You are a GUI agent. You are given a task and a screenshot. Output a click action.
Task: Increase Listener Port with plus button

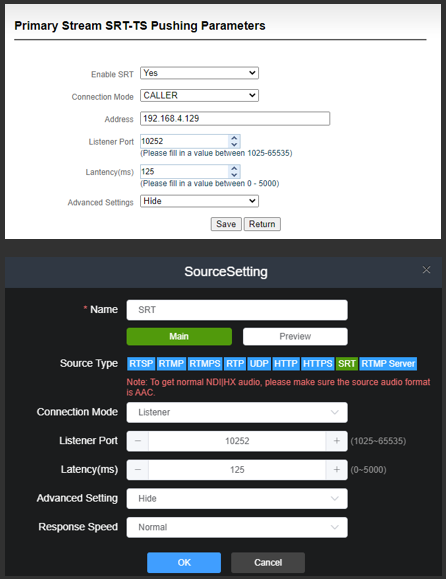336,441
